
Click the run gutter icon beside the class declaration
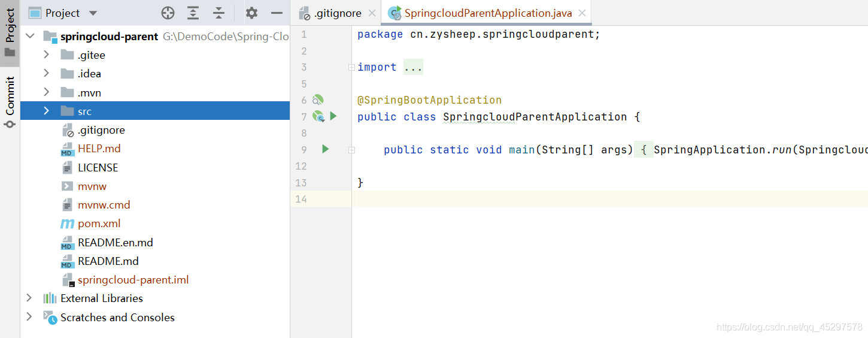(x=333, y=116)
